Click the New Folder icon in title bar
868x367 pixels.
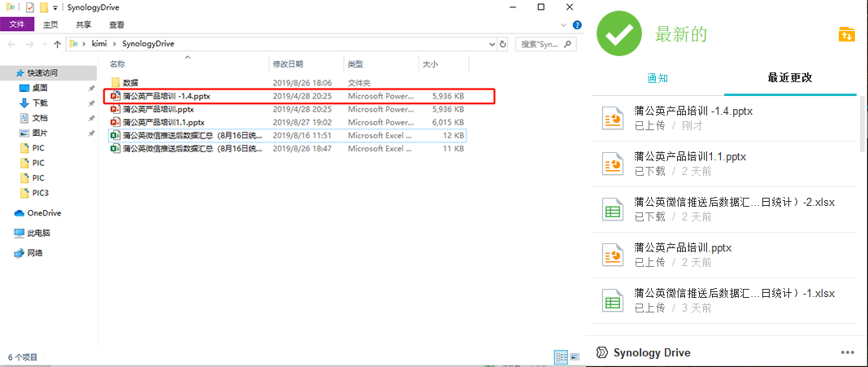[x=43, y=8]
